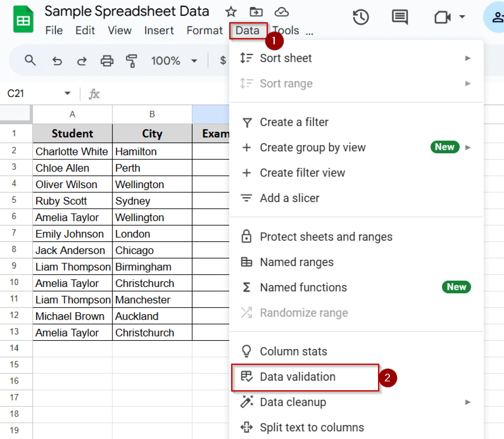This screenshot has height=439, width=504.
Task: Choose Create a filter from Data menu
Action: pyautogui.click(x=294, y=122)
